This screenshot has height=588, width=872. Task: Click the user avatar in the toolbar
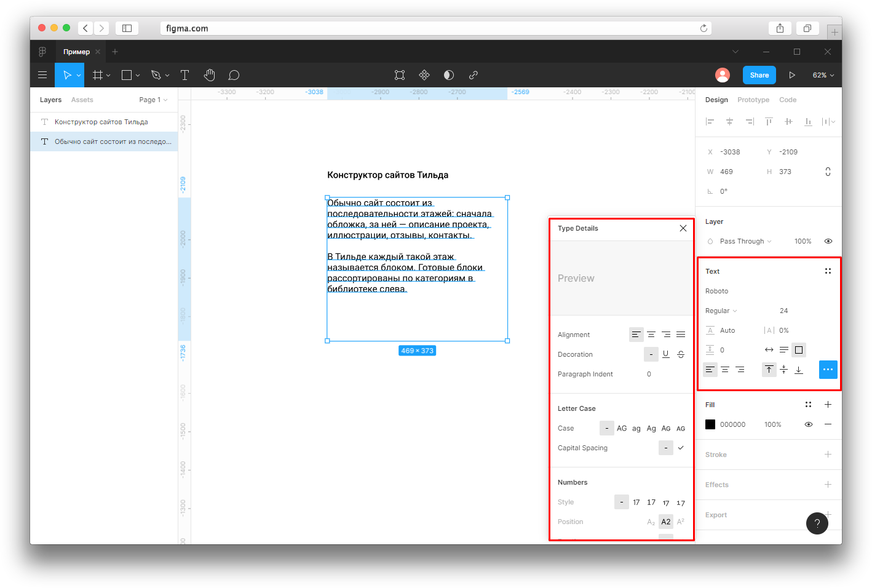coord(723,75)
